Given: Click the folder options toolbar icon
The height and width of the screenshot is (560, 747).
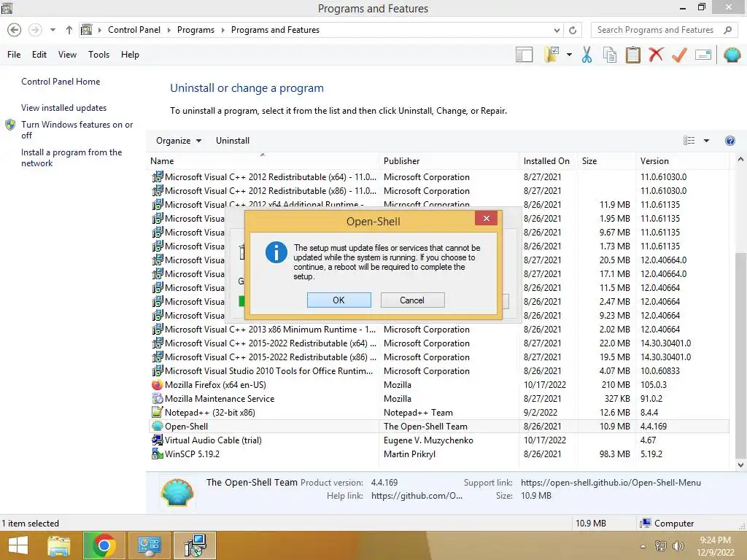Looking at the screenshot, I should click(x=551, y=55).
